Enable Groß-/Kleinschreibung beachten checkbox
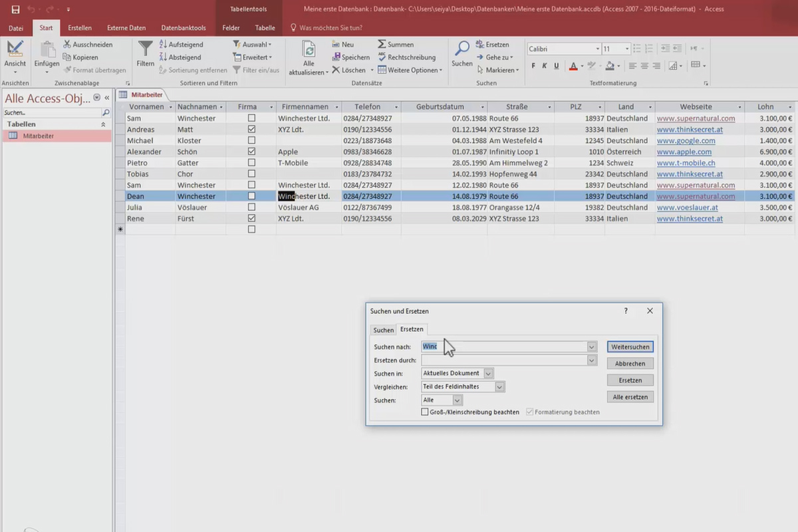 [x=425, y=412]
